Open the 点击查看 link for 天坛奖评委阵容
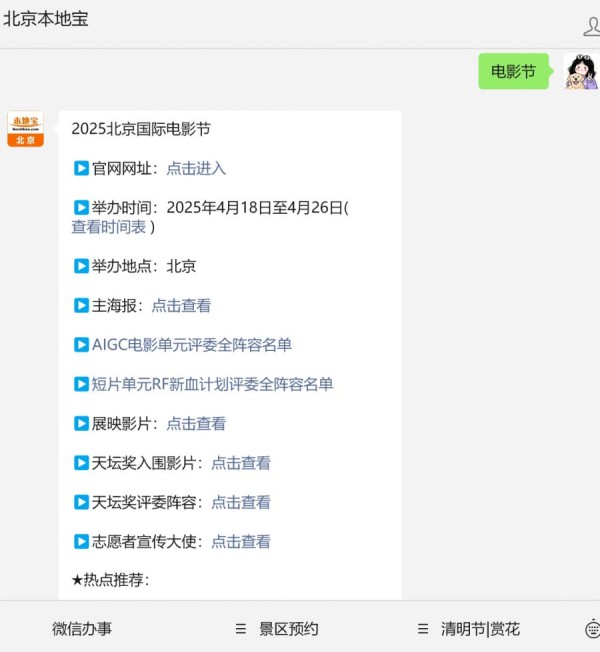 pyautogui.click(x=241, y=502)
